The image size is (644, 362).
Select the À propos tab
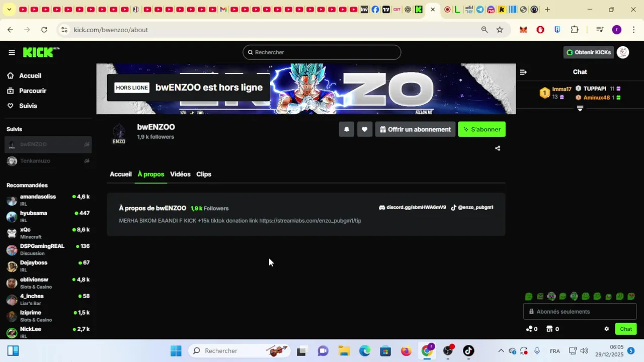click(x=151, y=174)
